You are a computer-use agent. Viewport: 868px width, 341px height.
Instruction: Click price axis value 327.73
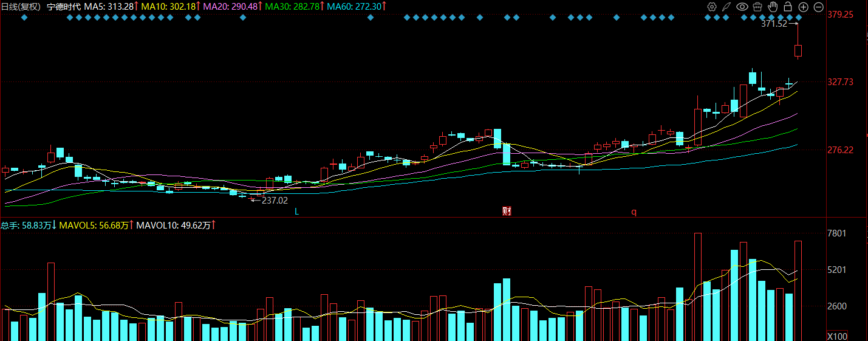841,82
